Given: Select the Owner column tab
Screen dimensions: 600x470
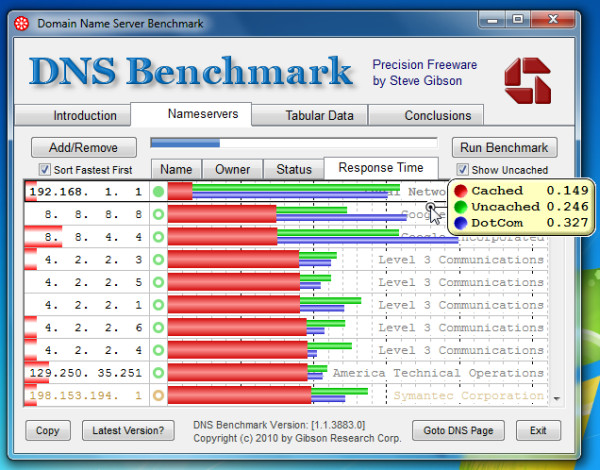Looking at the screenshot, I should tap(233, 169).
